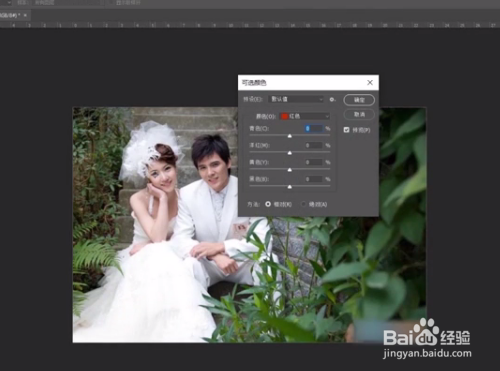Focus the 黄色(Y) percentage input field
This screenshot has height=371, width=500.
314,162
